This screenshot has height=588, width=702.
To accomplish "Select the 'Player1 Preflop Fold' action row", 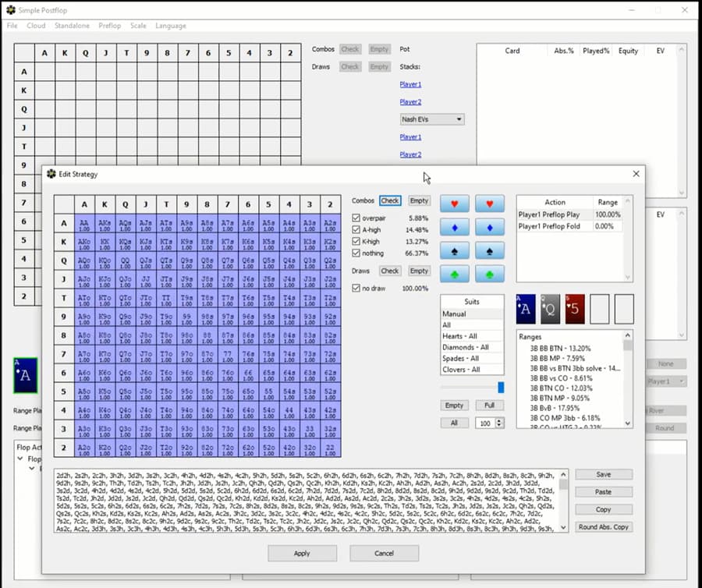I will [569, 226].
